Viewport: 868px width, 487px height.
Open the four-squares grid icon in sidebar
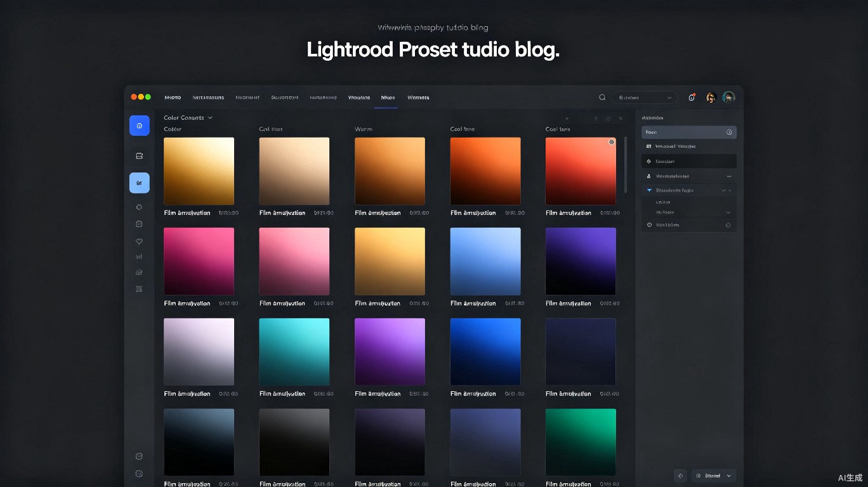point(140,289)
